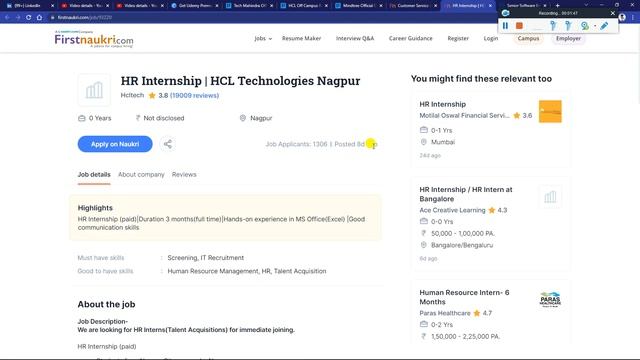Pause the screen recording
This screenshot has width=640, height=360.
click(505, 26)
